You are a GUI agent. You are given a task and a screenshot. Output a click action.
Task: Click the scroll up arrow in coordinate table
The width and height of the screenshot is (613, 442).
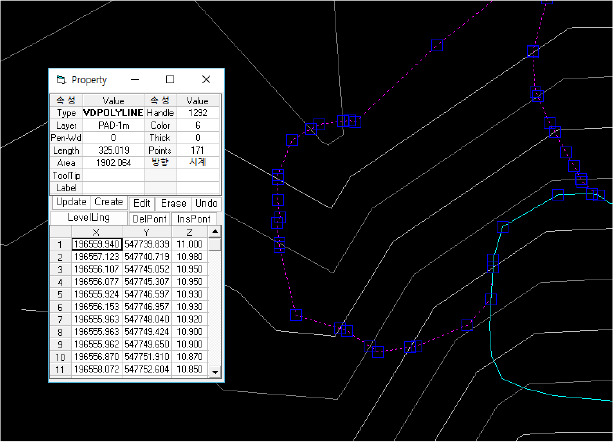[x=215, y=232]
